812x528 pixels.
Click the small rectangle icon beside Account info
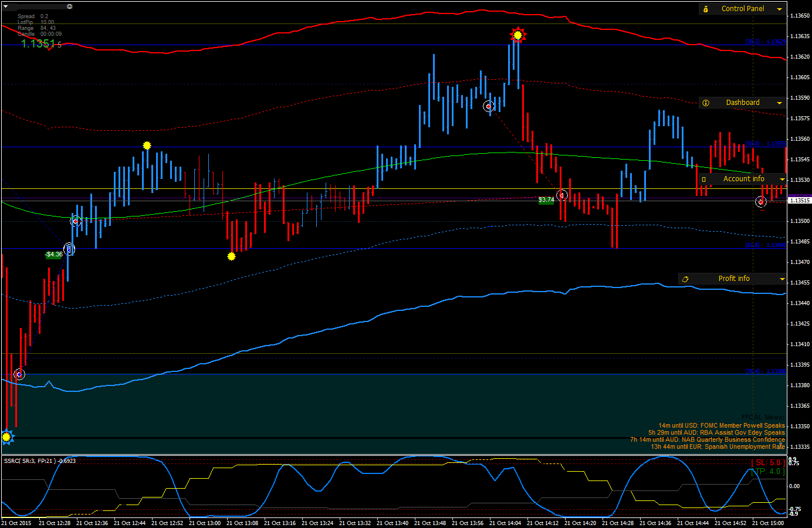click(704, 180)
